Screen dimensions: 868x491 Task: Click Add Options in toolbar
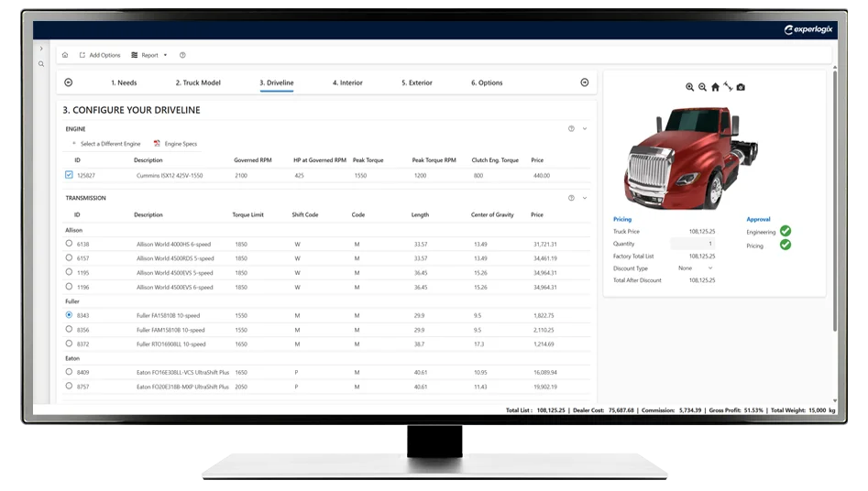tap(100, 55)
